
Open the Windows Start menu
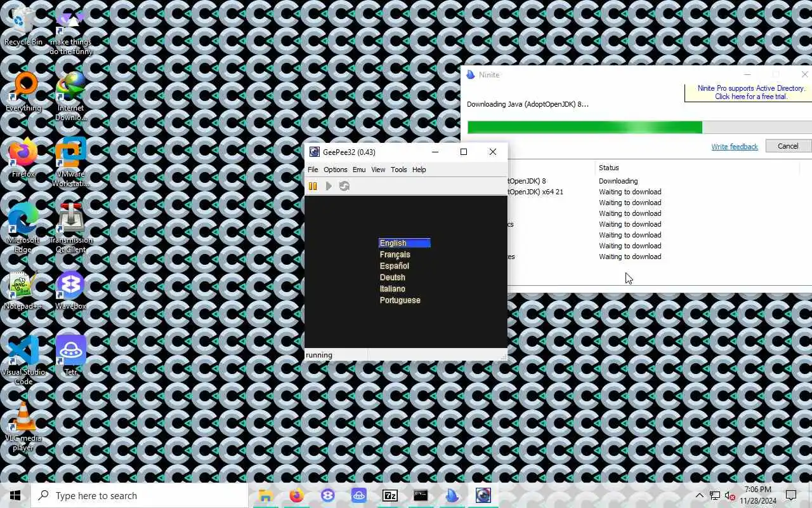click(x=15, y=495)
